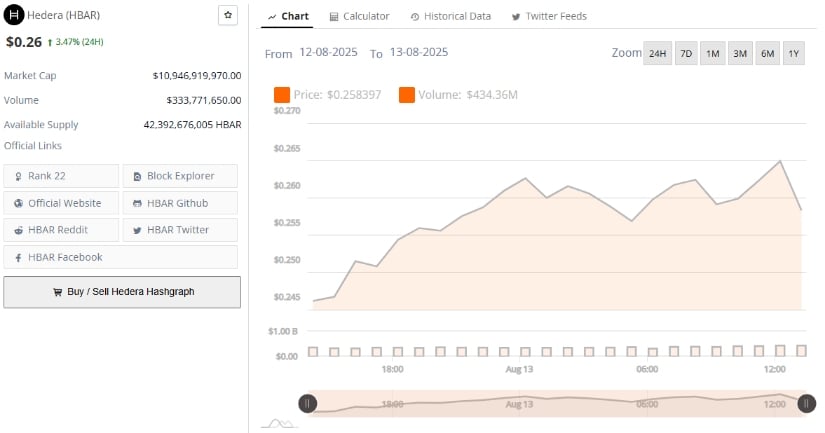Toggle the Price series orange swatch
Screen dimensions: 825x433
tap(282, 95)
